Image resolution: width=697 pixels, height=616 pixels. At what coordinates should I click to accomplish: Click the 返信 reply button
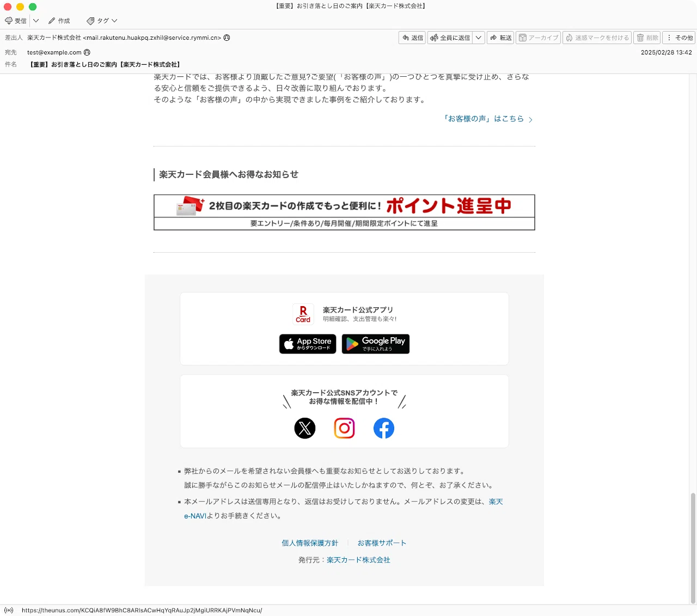pyautogui.click(x=412, y=38)
